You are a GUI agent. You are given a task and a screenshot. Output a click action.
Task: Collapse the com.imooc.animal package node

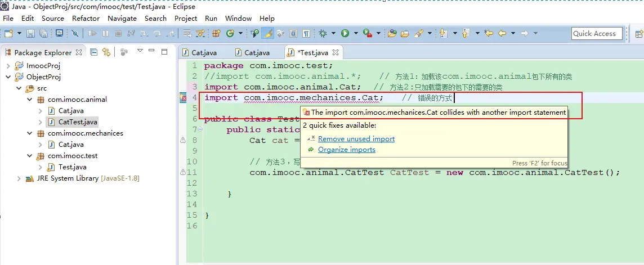tap(30, 100)
